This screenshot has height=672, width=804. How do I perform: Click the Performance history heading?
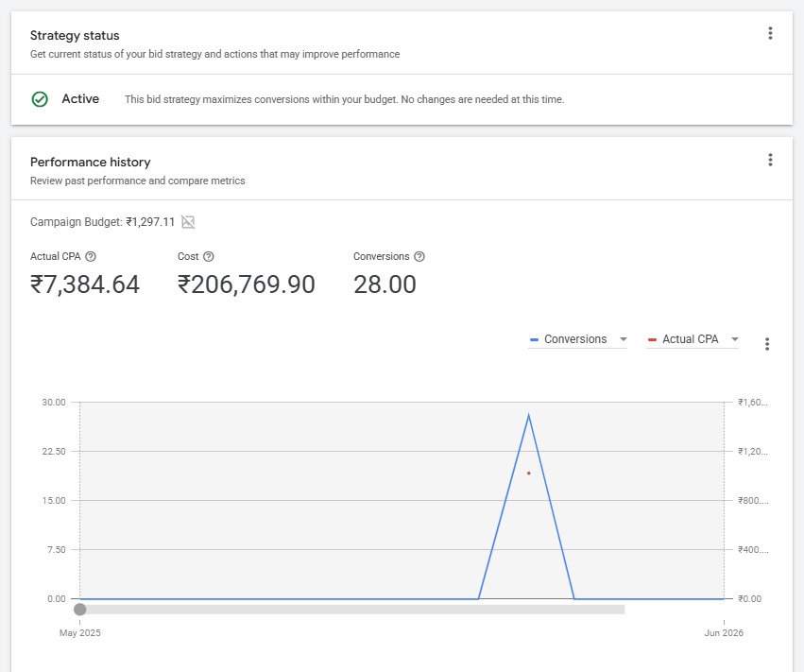pos(91,163)
